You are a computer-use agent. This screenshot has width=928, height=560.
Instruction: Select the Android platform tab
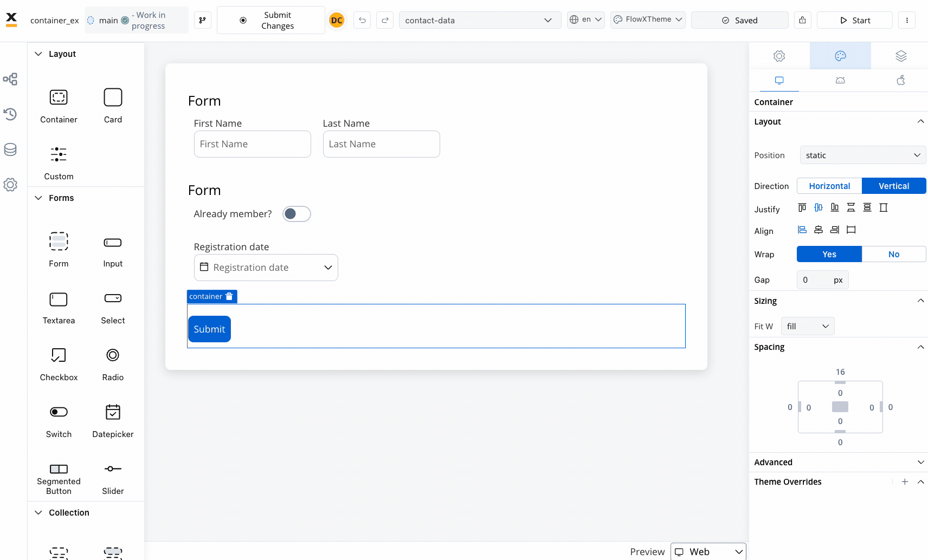click(840, 80)
